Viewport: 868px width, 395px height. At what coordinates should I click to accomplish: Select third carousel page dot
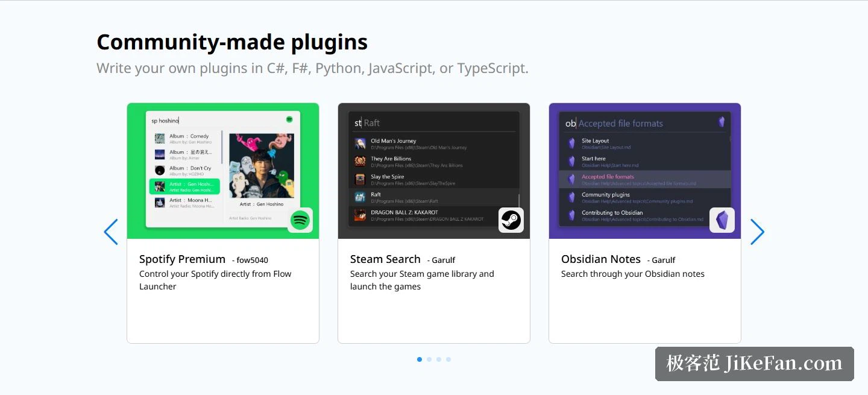[439, 359]
